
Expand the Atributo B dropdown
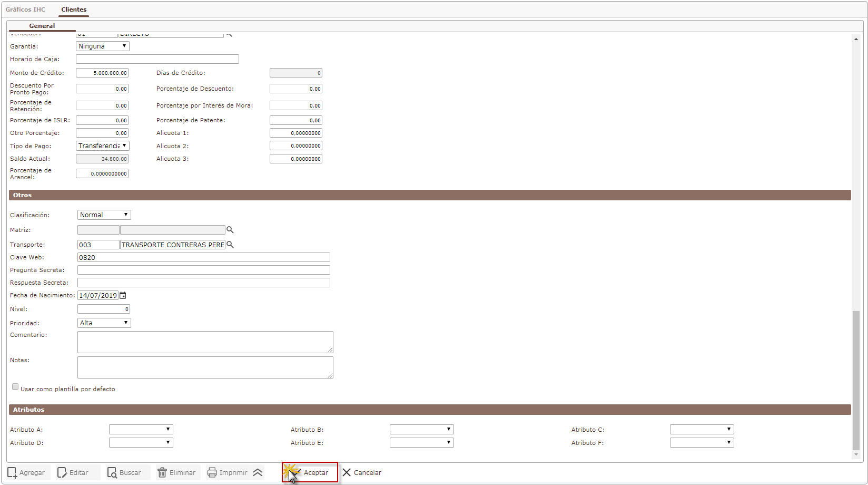[x=422, y=430]
